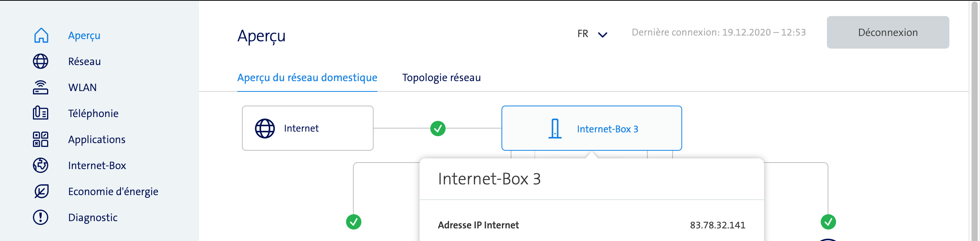This screenshot has width=980, height=241.
Task: Select the Aperçu du réseau domestique tab
Action: tap(307, 77)
